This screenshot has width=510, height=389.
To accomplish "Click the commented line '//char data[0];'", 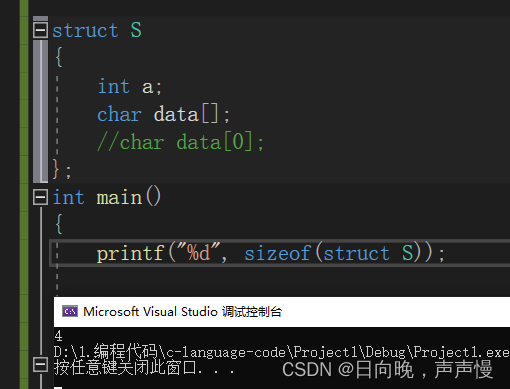I will 180,143.
